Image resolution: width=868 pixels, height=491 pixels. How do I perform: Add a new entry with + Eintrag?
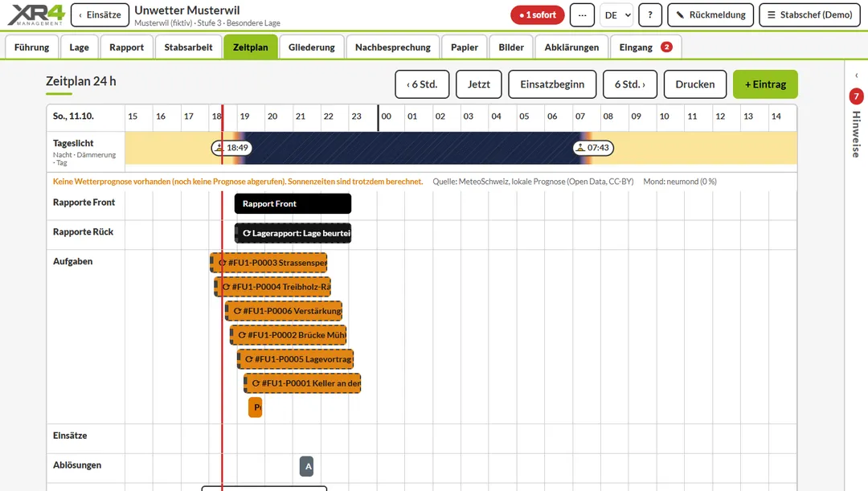point(766,84)
